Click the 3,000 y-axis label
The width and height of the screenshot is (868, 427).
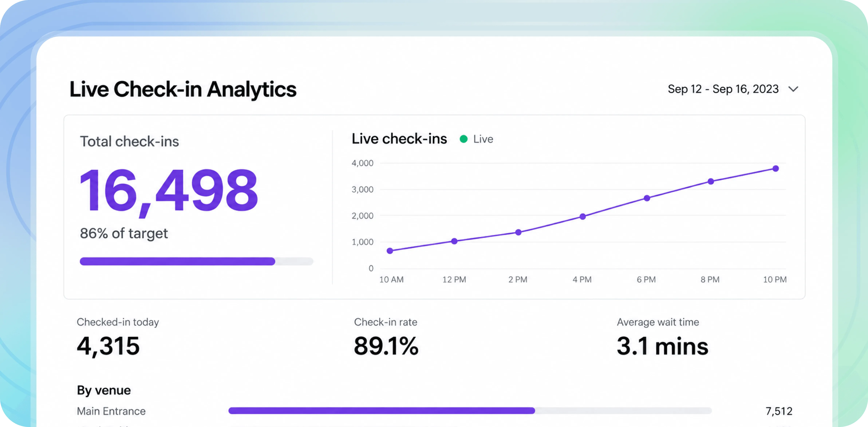click(x=363, y=190)
